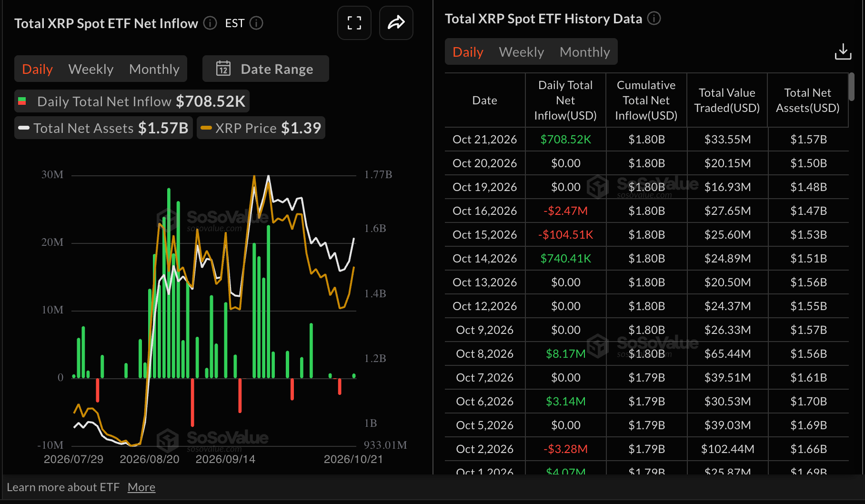The height and width of the screenshot is (504, 865).
Task: Switch the chart to Monthly view
Action: coord(154,69)
